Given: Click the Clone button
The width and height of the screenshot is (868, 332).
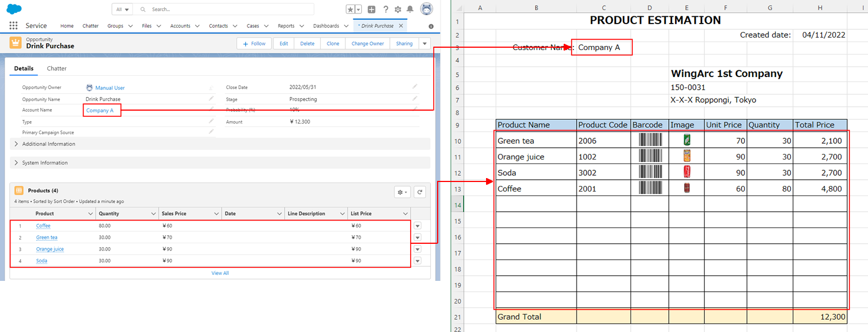Looking at the screenshot, I should [x=333, y=43].
